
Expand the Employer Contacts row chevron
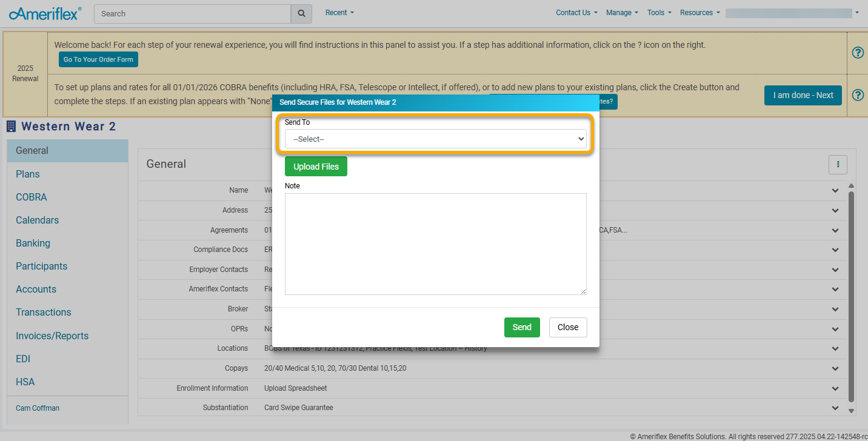[835, 270]
